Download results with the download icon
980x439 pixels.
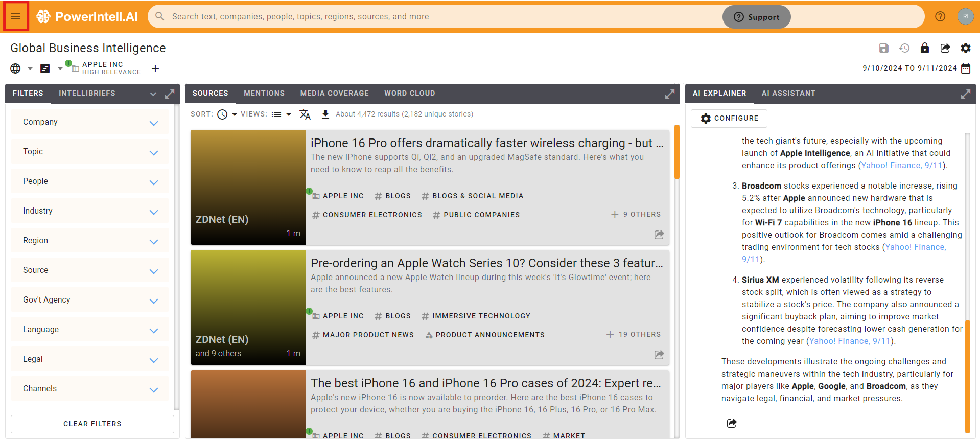[325, 114]
